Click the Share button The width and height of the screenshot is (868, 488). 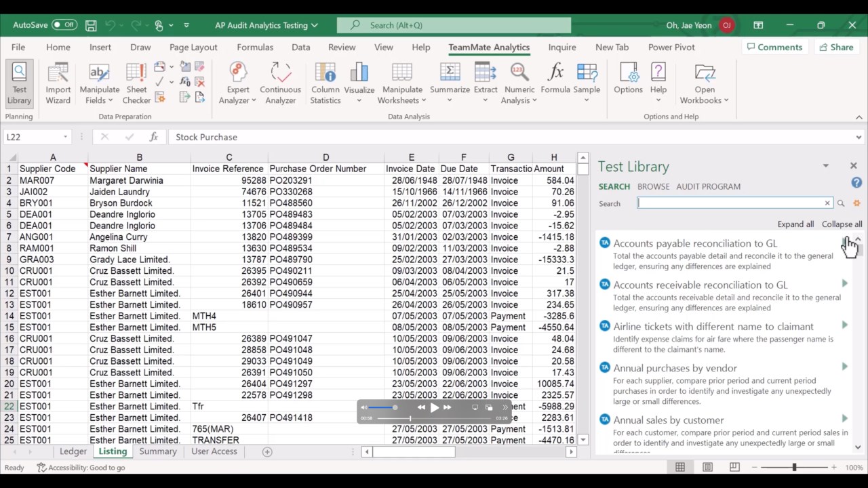pyautogui.click(x=836, y=47)
